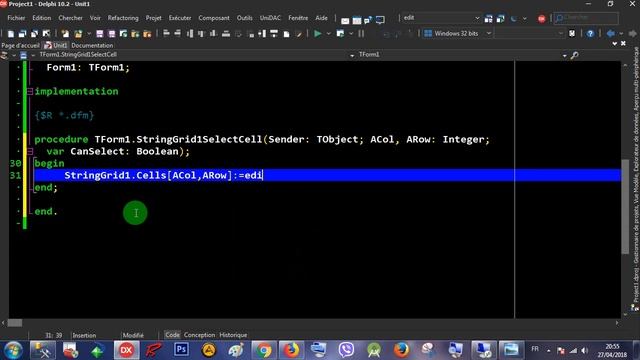This screenshot has width=640, height=360.
Task: Open the Refactoring menu
Action: pyautogui.click(x=123, y=18)
